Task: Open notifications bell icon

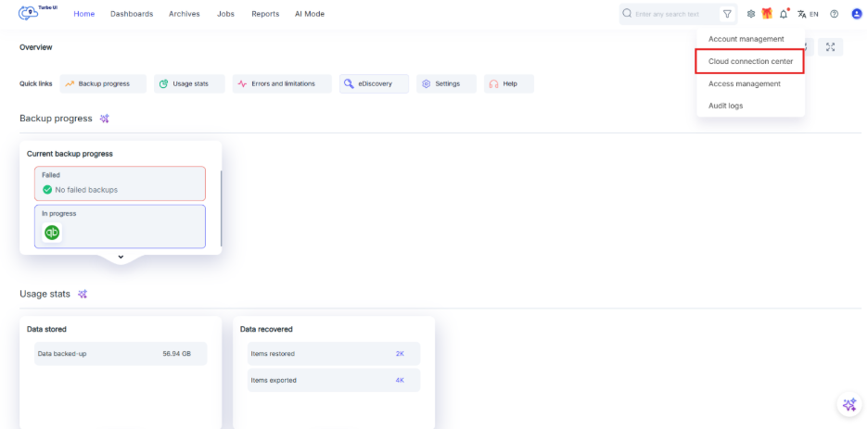Action: pyautogui.click(x=784, y=14)
